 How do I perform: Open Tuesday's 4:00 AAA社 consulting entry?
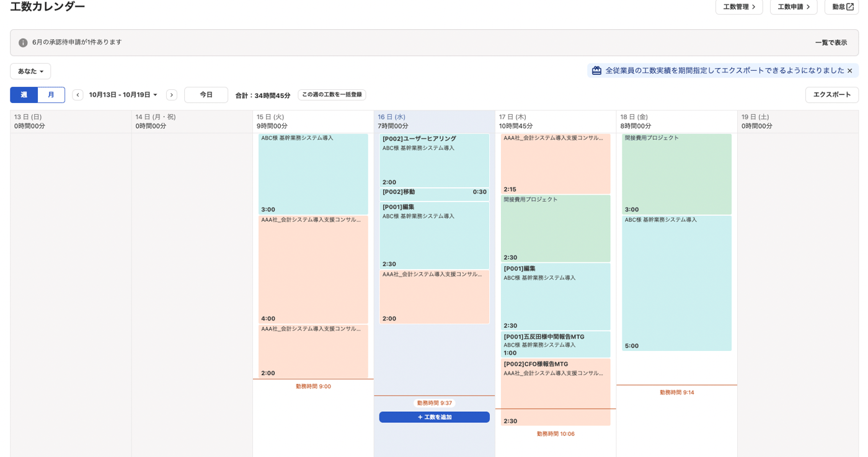[313, 270]
